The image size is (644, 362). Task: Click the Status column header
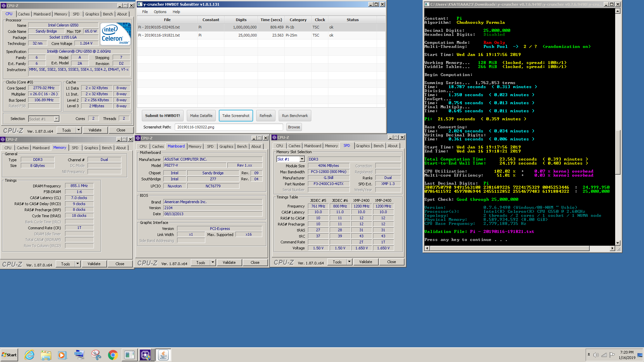353,20
